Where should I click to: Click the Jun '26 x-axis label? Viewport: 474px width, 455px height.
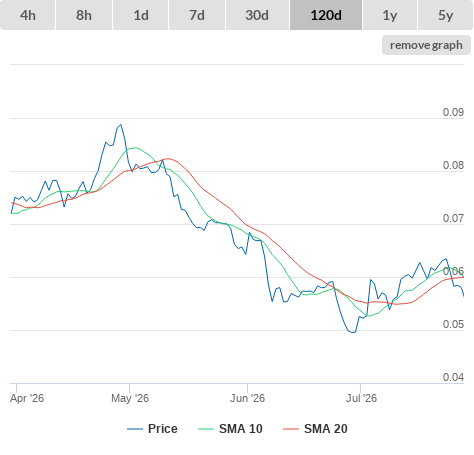pyautogui.click(x=247, y=398)
